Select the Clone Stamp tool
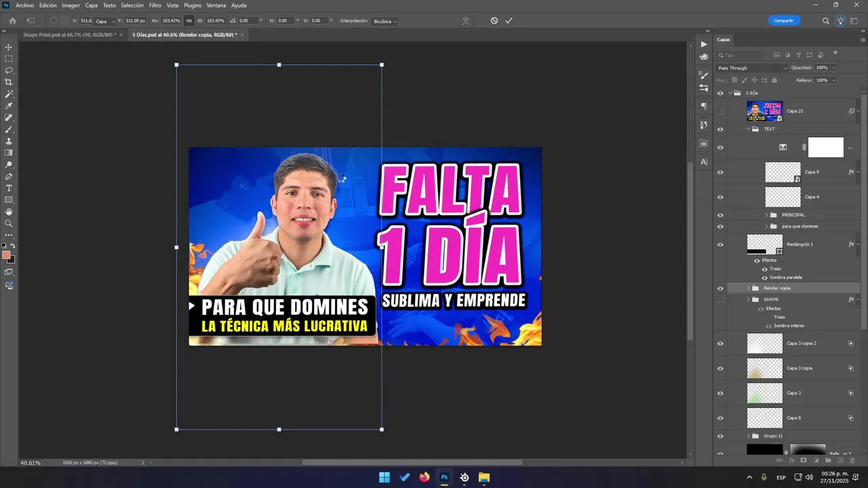 coord(9,141)
